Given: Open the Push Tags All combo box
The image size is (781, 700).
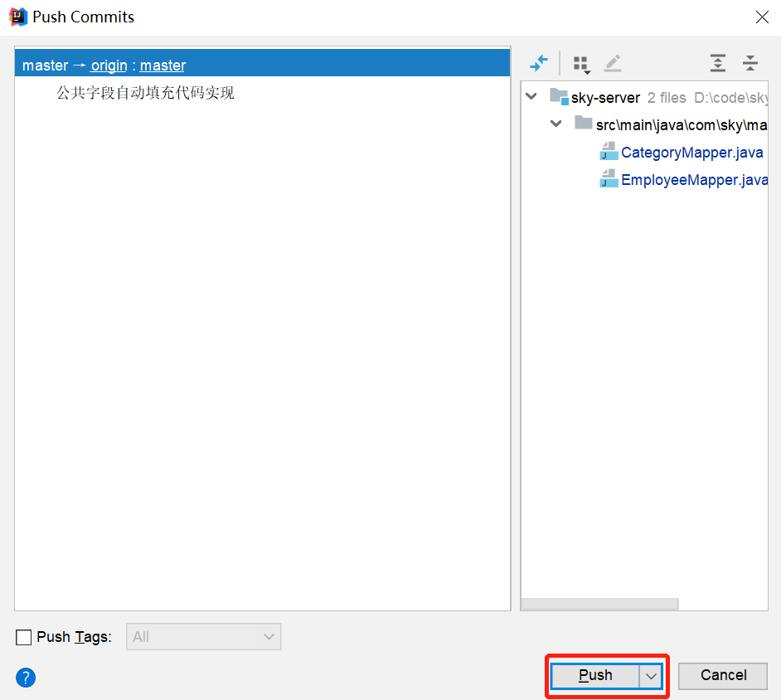Looking at the screenshot, I should pyautogui.click(x=203, y=637).
